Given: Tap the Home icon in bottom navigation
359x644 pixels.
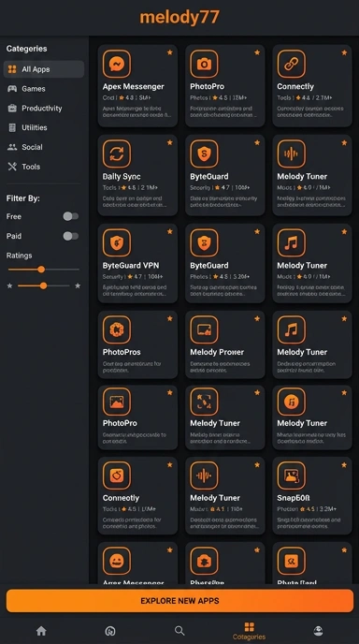Looking at the screenshot, I should click(41, 631).
